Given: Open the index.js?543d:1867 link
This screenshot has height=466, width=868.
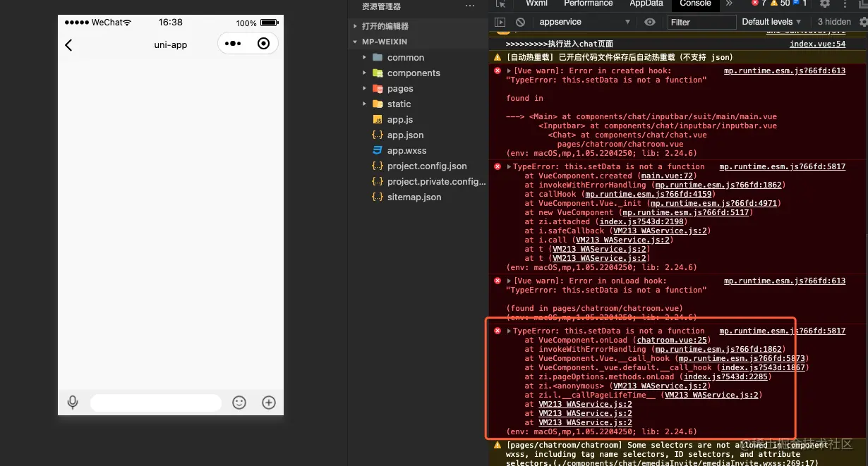Looking at the screenshot, I should point(763,367).
